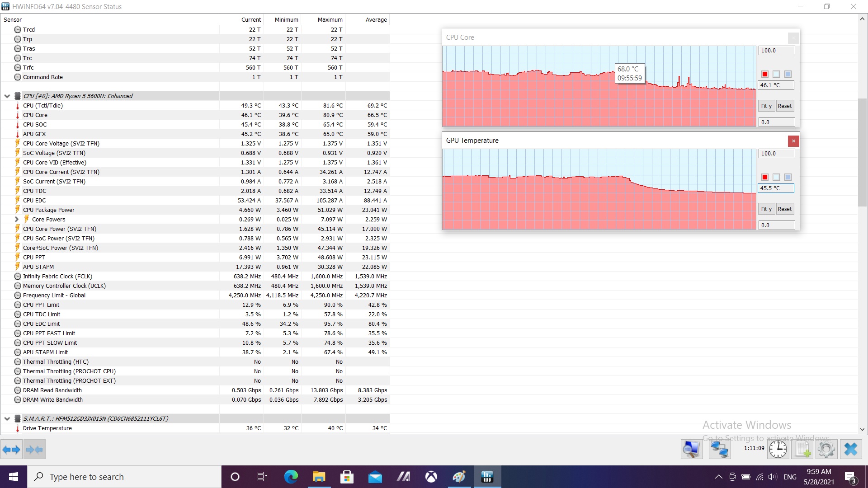Open Task View from the taskbar

click(262, 477)
